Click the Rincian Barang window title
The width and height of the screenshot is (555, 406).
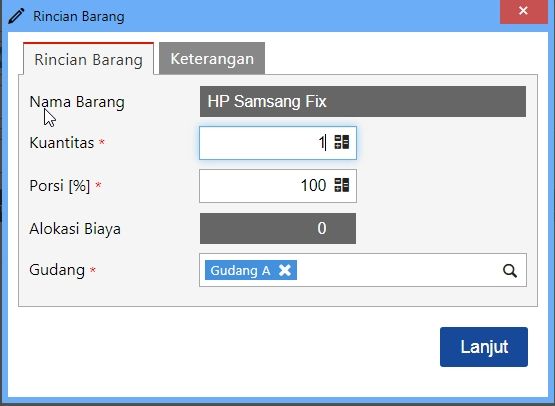click(x=79, y=17)
